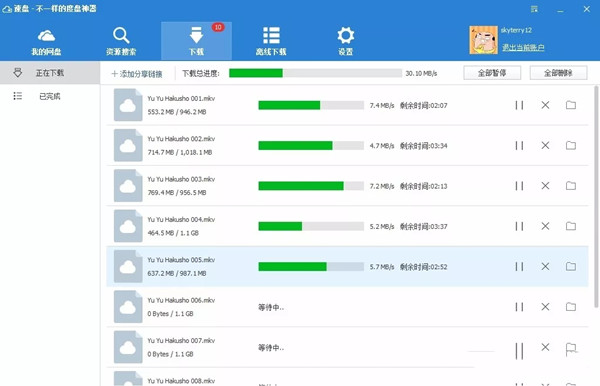
Task: Switch to the 下载 download tab
Action: pos(196,41)
